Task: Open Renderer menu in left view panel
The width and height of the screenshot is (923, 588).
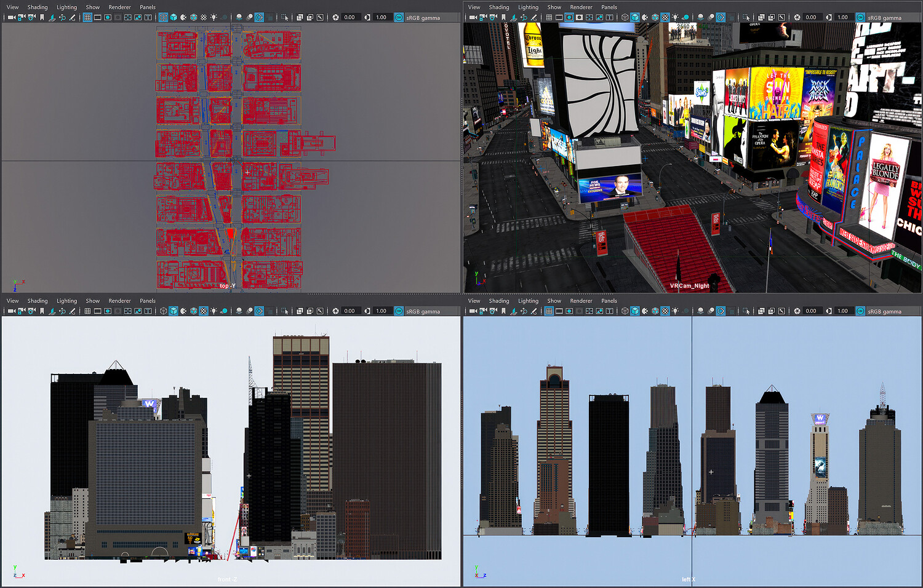Action: point(581,301)
